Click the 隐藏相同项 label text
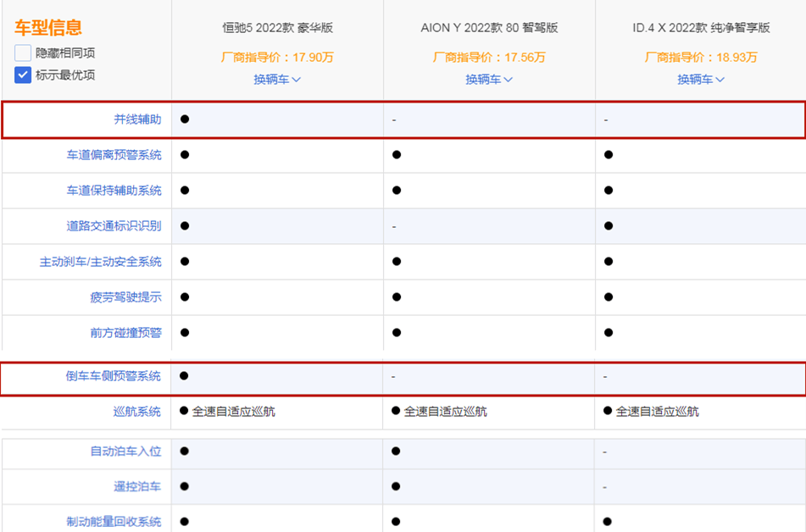Image resolution: width=806 pixels, height=532 pixels. click(x=65, y=53)
